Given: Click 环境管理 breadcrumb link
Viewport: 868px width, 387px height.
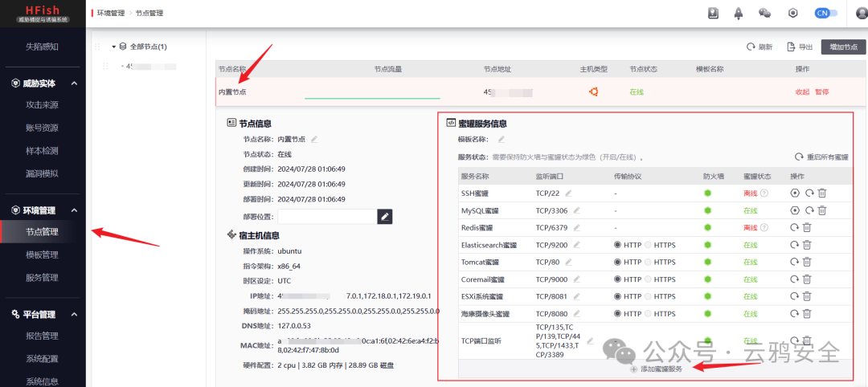Looking at the screenshot, I should (x=110, y=13).
